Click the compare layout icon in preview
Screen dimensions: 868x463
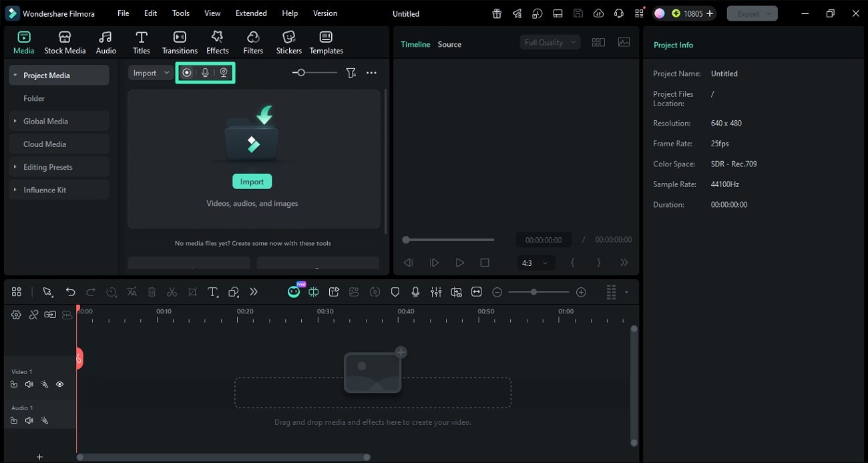click(x=598, y=42)
